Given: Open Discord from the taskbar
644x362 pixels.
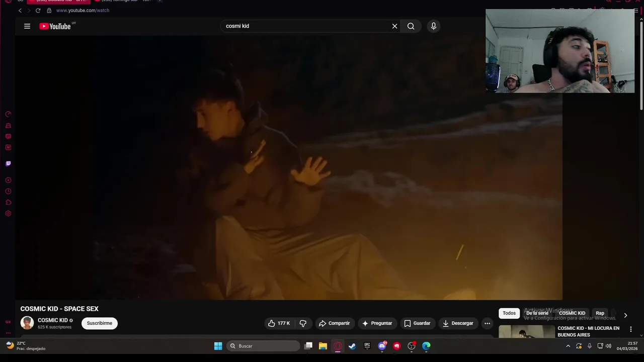Looking at the screenshot, I should coord(382,346).
